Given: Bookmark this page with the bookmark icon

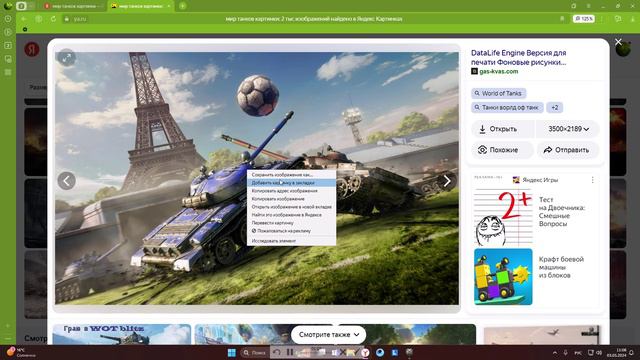Looking at the screenshot, I should coord(562,19).
